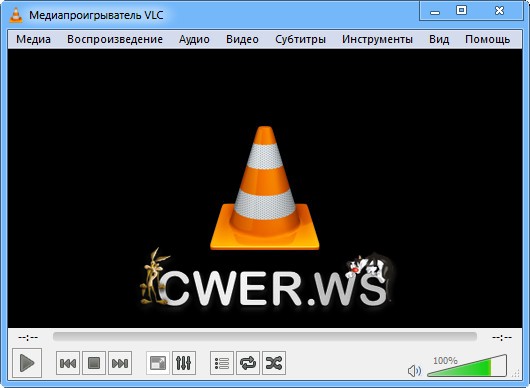This screenshot has width=530, height=388.
Task: Close the VLC media player window
Action: pyautogui.click(x=500, y=11)
